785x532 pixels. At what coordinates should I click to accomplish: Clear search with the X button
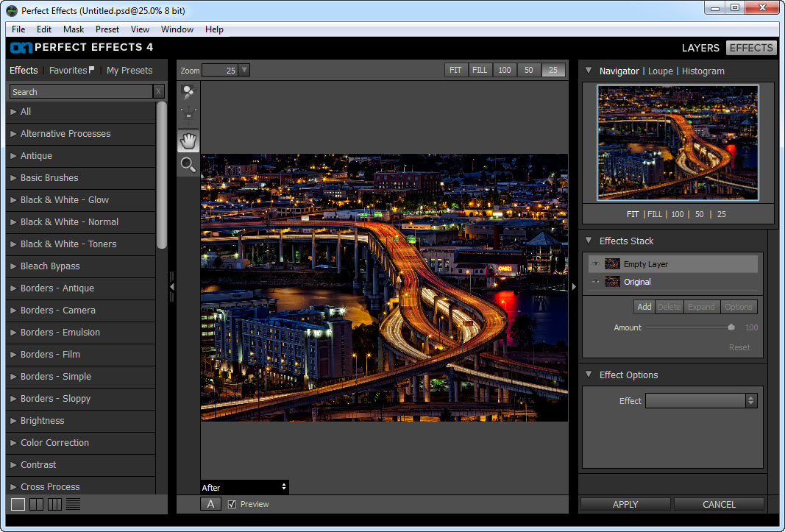click(x=158, y=92)
